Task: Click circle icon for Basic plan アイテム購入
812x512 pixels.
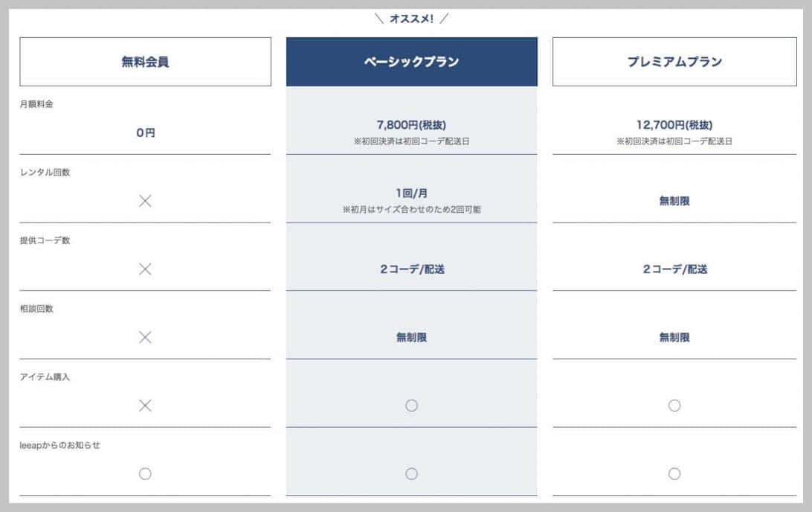Action: [412, 406]
